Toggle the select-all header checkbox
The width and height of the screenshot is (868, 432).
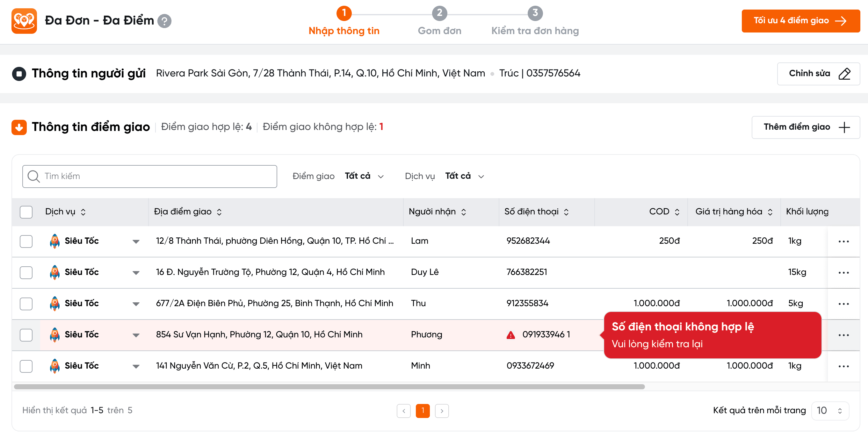click(26, 212)
